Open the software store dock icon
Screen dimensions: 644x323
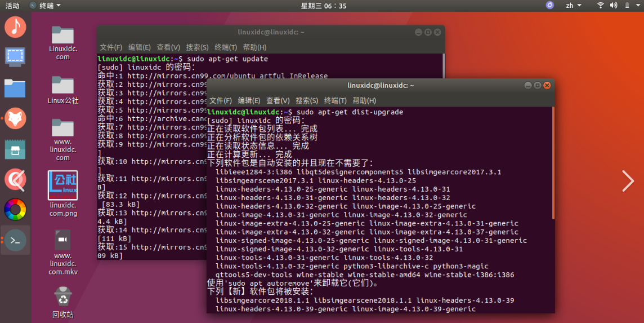point(15,149)
